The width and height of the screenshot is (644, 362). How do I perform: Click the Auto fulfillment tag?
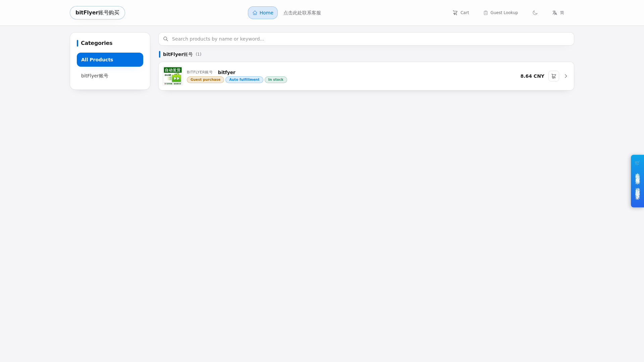tap(244, 80)
